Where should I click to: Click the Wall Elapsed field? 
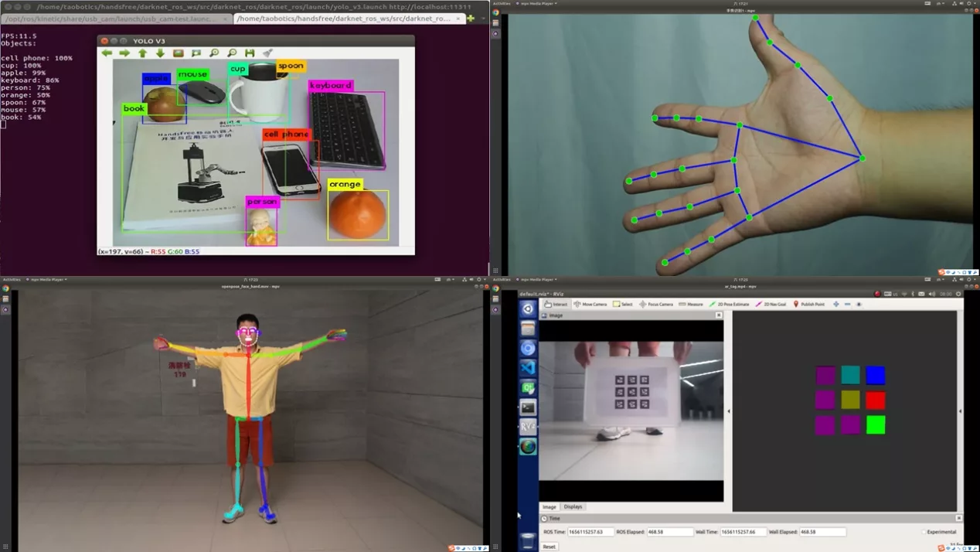click(822, 532)
